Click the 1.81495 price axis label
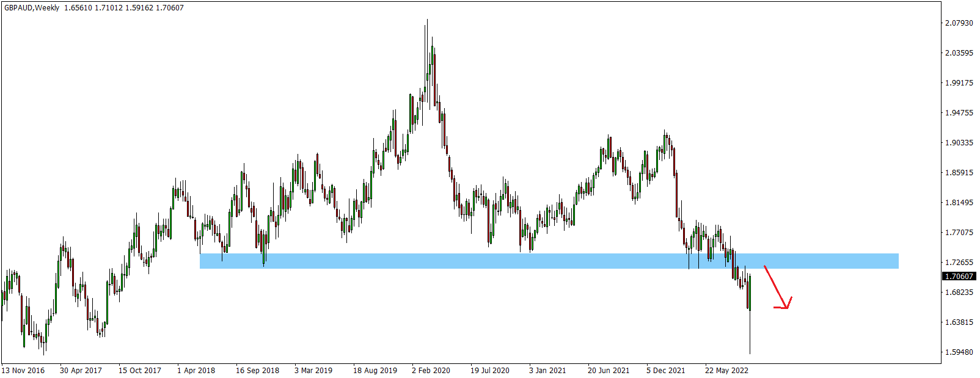The height and width of the screenshot is (378, 980). 959,203
